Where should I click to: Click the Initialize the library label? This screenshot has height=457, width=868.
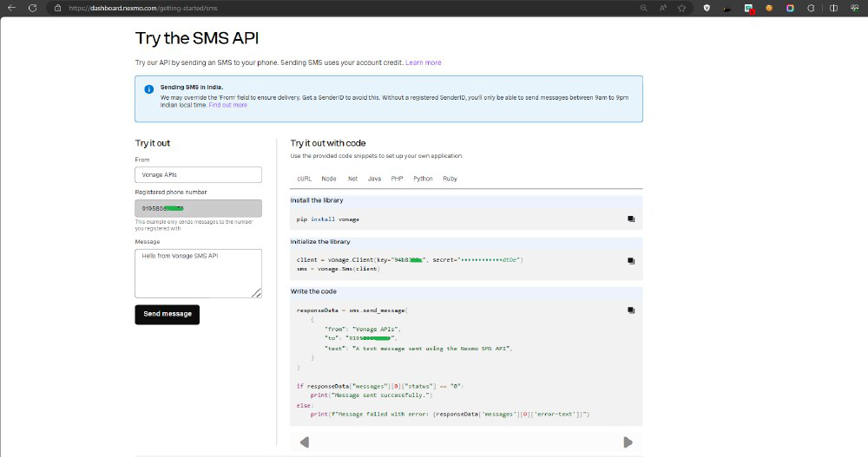pyautogui.click(x=320, y=242)
